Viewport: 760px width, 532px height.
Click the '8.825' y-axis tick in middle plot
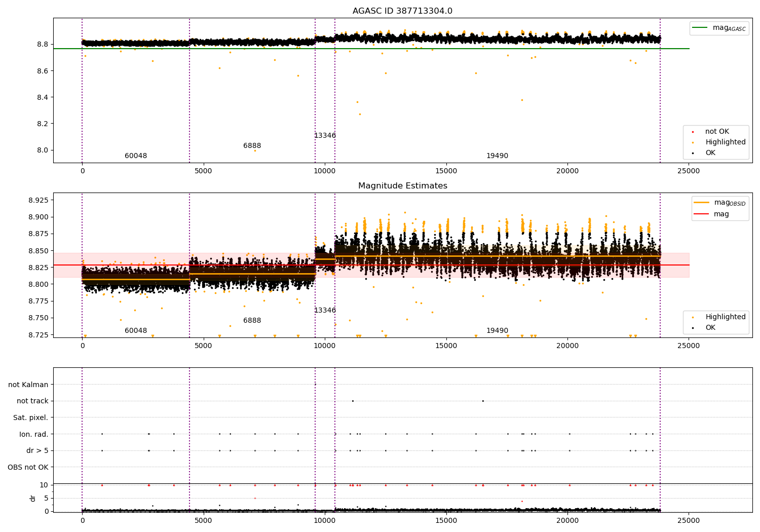(39, 268)
